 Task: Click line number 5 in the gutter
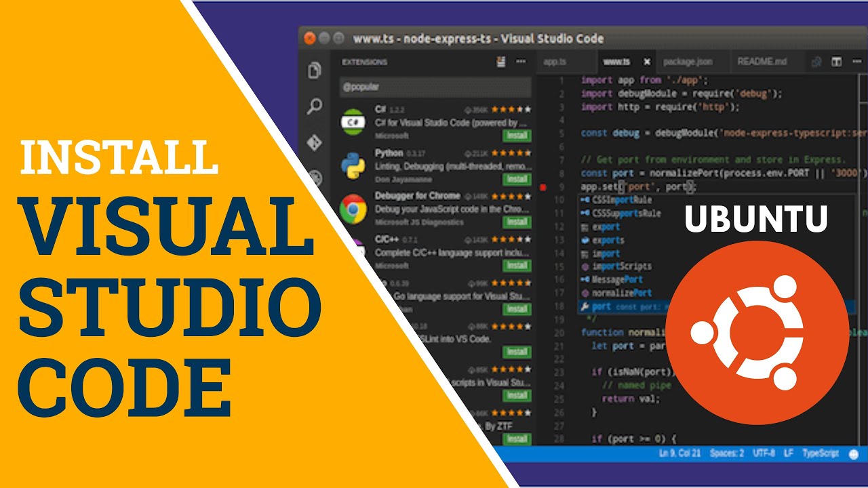561,134
